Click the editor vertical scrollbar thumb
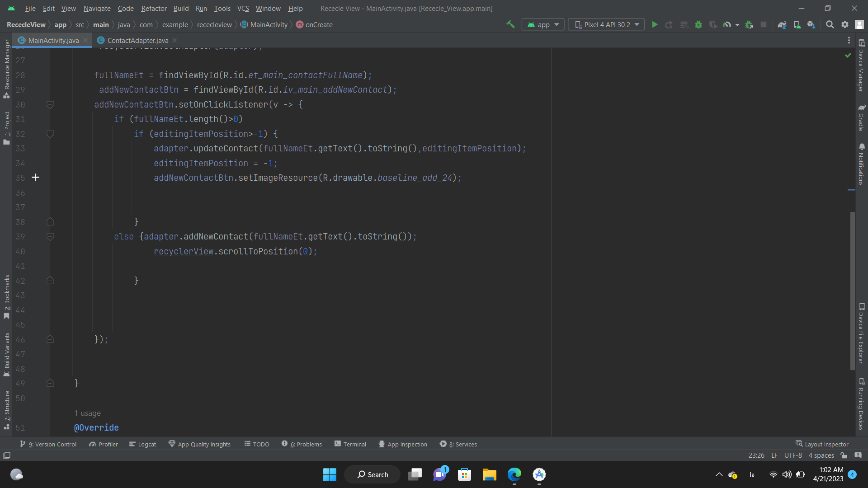 coord(853,291)
